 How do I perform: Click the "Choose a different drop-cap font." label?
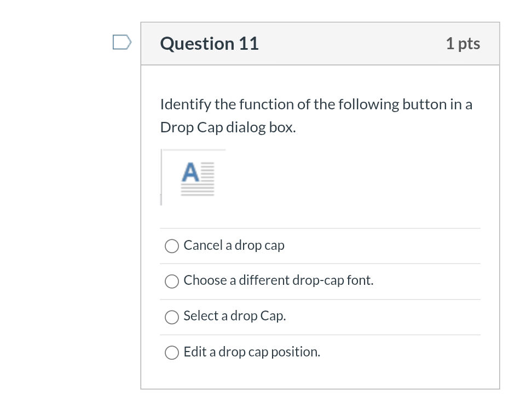[278, 280]
